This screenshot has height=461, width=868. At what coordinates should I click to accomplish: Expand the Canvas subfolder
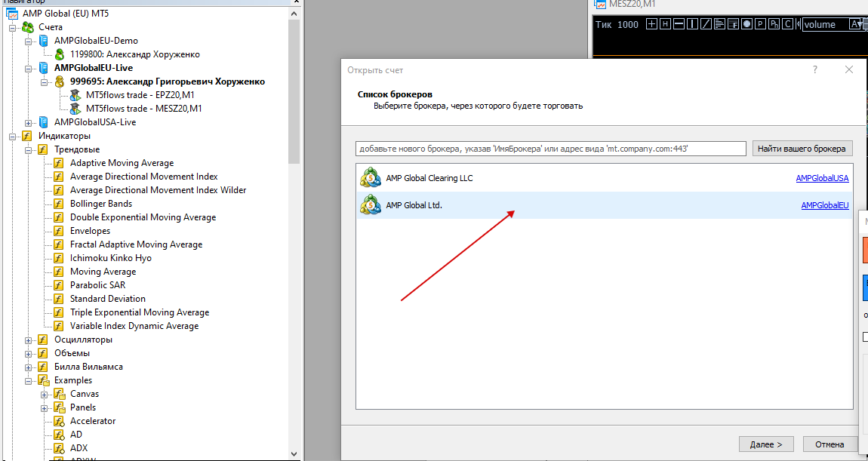(45, 394)
